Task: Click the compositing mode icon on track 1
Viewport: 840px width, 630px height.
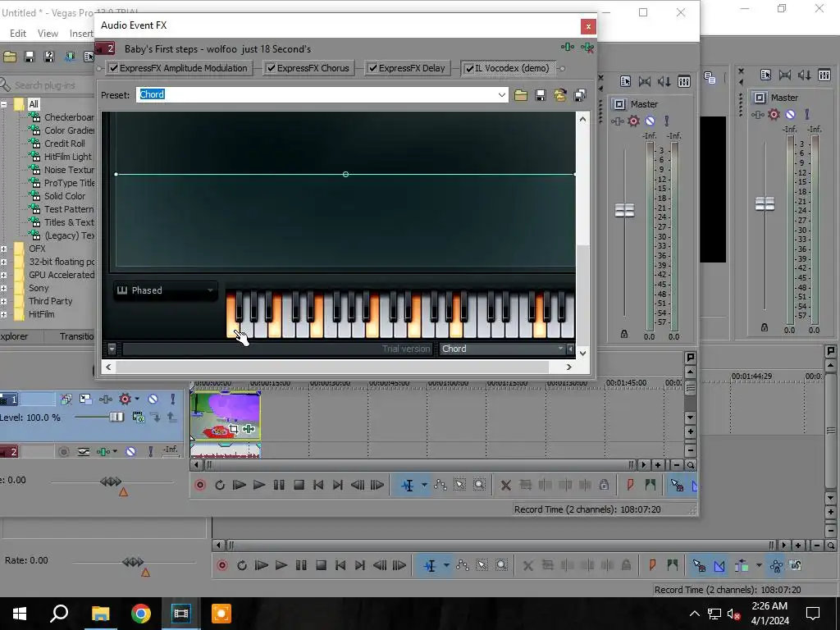Action: point(138,418)
